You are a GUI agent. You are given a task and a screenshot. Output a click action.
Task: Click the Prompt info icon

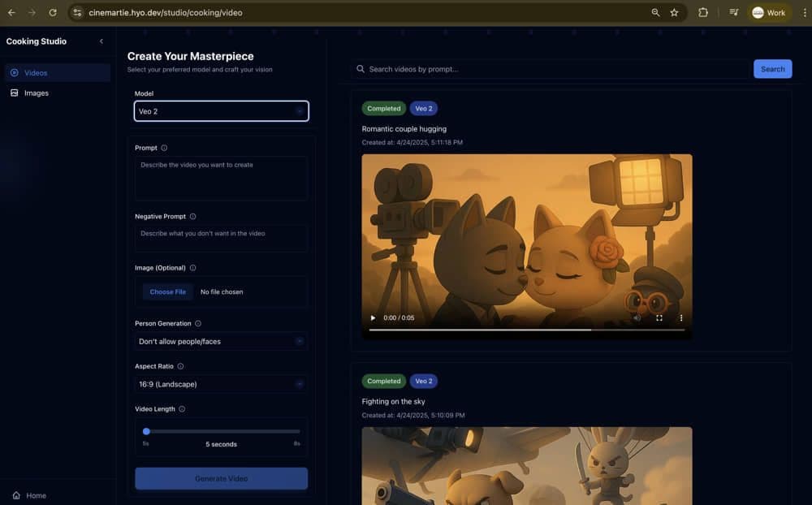tap(164, 148)
